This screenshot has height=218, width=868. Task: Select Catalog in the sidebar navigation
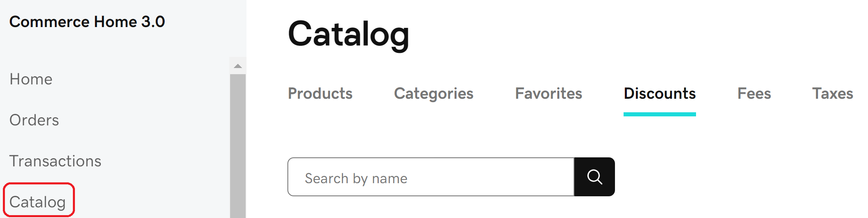click(38, 202)
